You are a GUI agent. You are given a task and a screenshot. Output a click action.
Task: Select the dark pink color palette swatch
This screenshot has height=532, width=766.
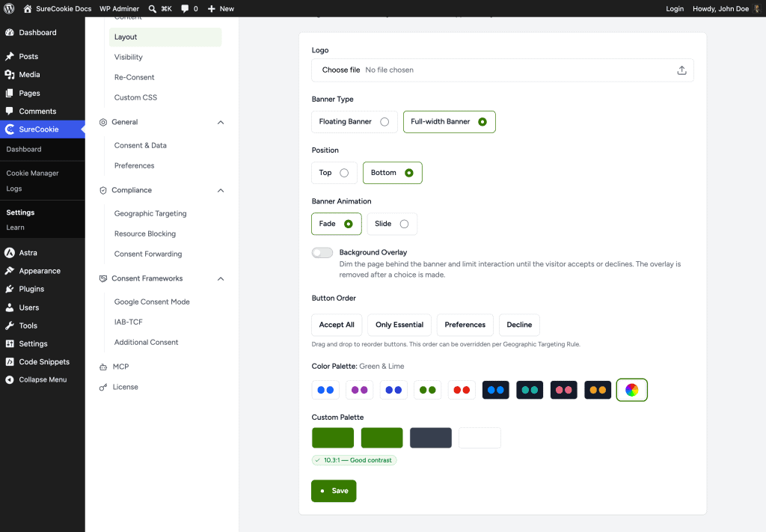(x=564, y=390)
